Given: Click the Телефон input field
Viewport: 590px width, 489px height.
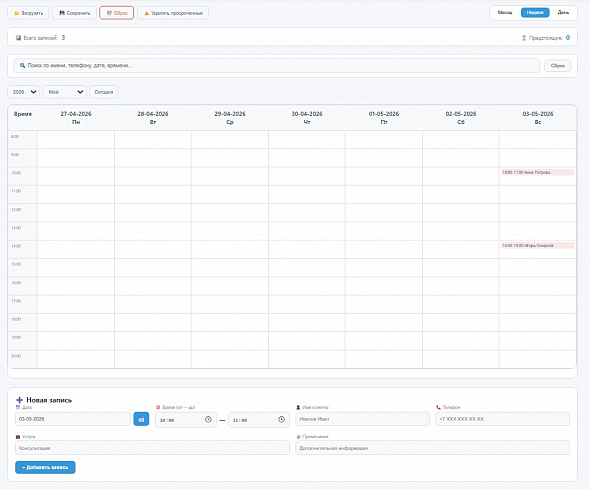Looking at the screenshot, I should [502, 419].
